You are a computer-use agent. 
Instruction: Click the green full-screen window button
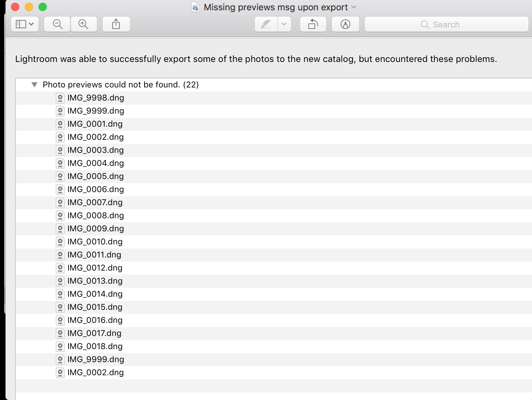click(43, 7)
